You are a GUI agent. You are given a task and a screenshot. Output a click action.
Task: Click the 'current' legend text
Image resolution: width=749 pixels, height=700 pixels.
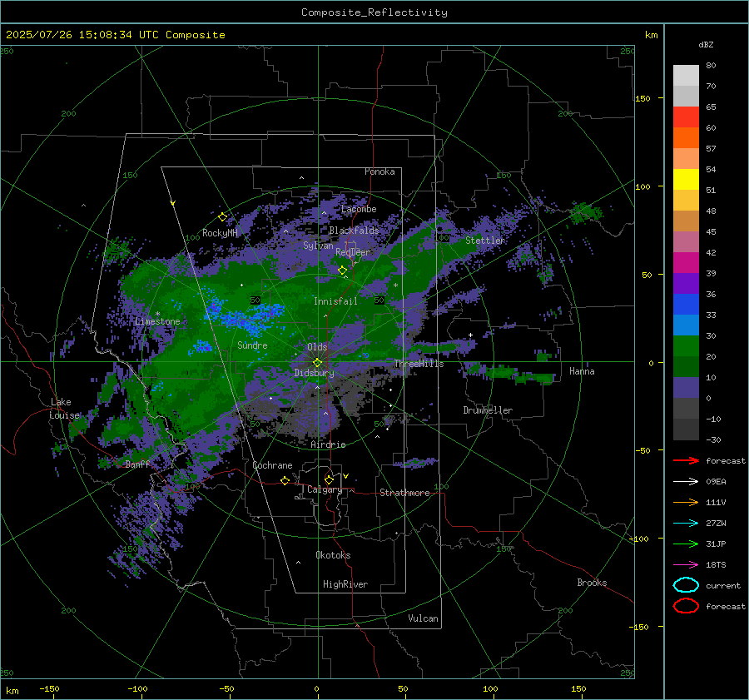coord(723,586)
